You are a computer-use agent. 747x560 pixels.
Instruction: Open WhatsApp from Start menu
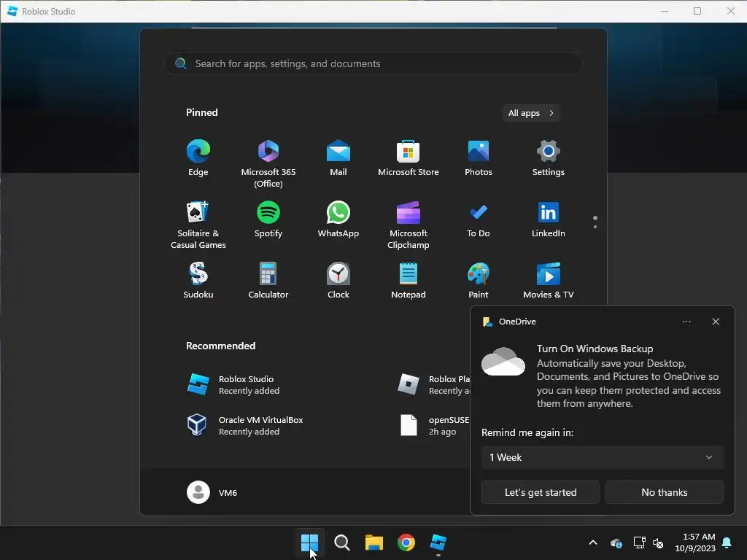[338, 219]
